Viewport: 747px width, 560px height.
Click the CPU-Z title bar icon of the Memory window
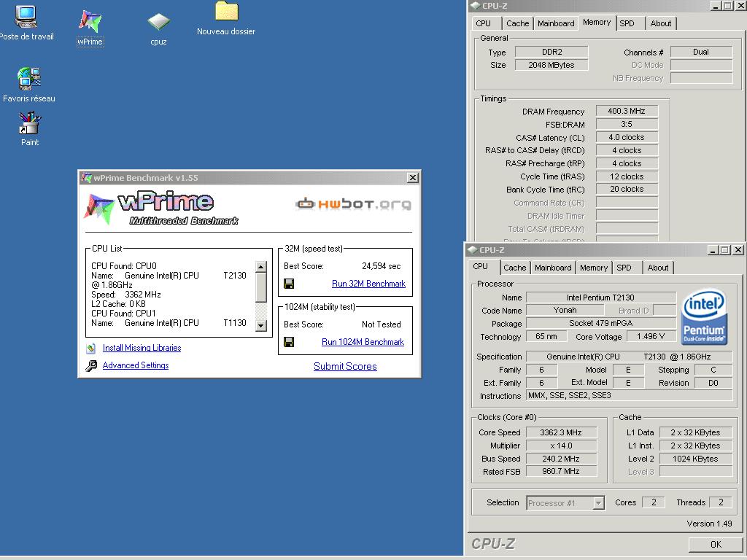coord(476,6)
